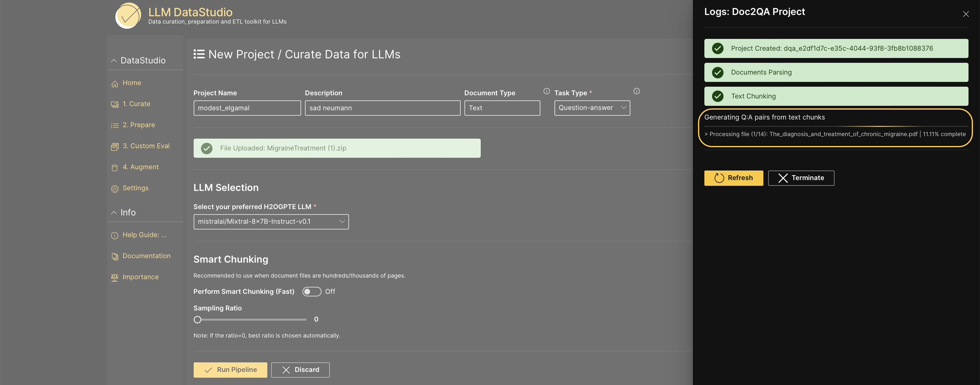Click the Document Type info icon

[546, 91]
